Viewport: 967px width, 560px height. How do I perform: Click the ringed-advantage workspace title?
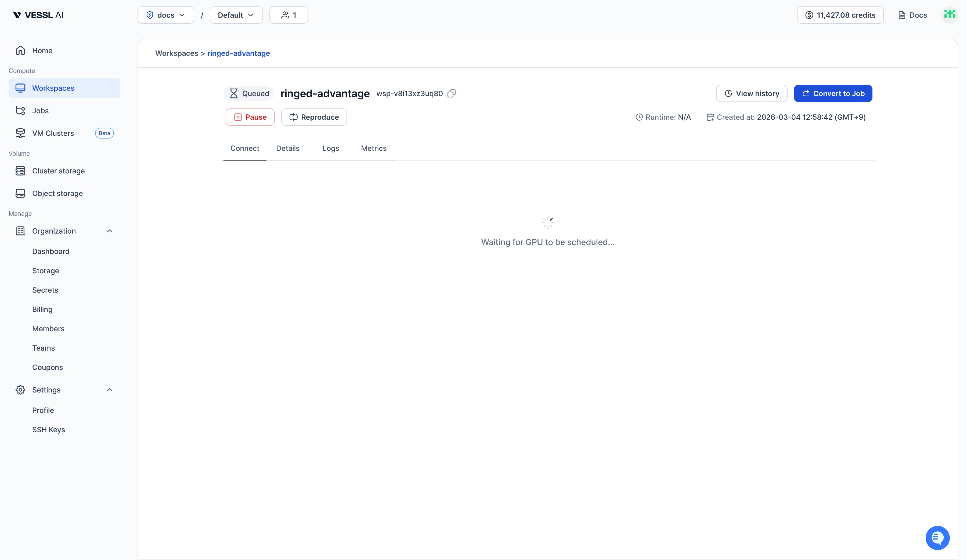325,94
